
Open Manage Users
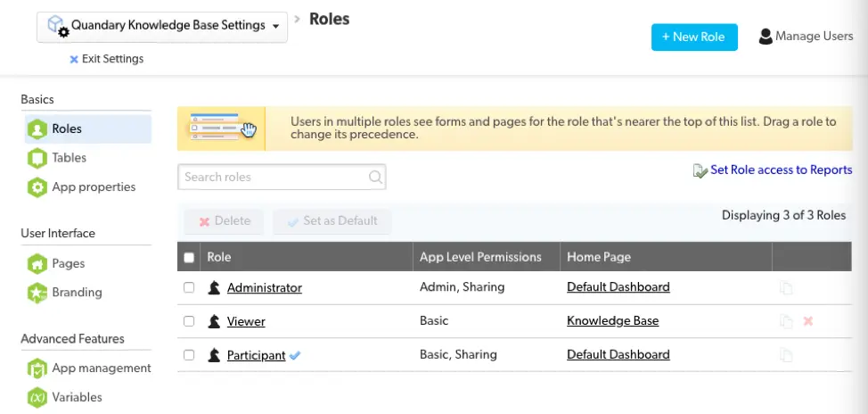point(806,37)
